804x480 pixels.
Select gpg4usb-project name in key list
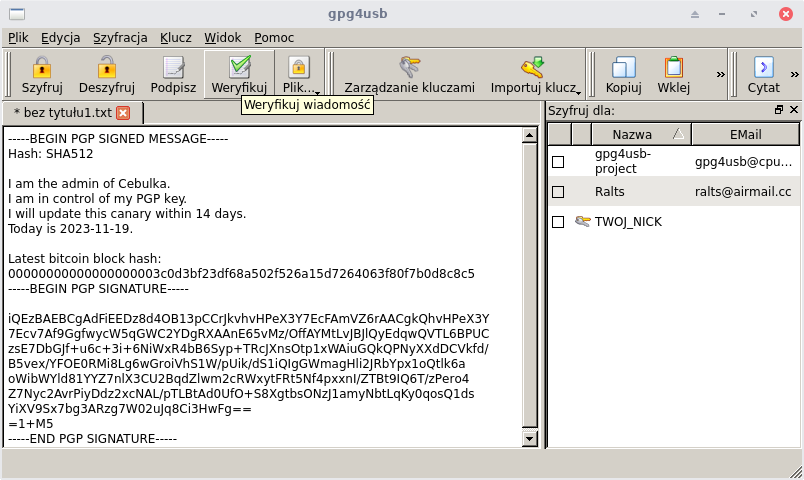point(622,161)
